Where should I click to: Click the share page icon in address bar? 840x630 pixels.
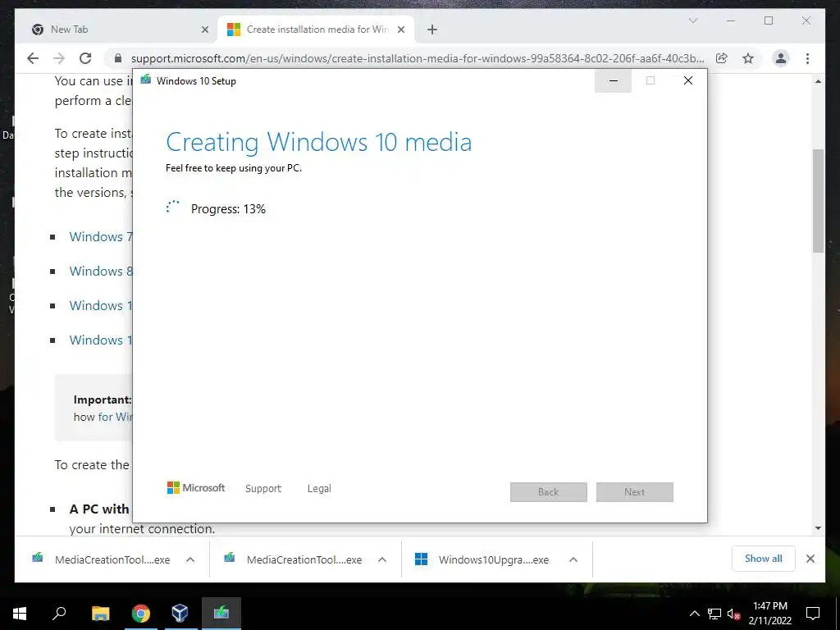click(x=722, y=58)
